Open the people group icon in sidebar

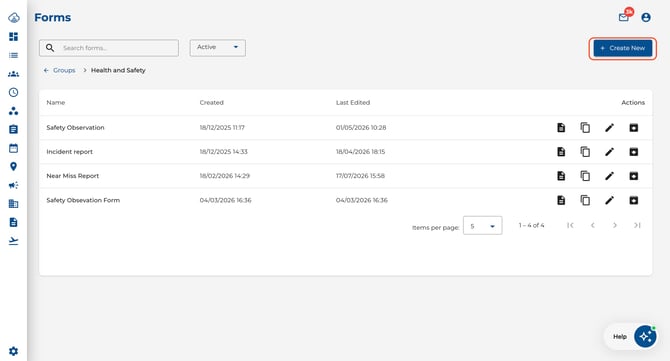tap(14, 74)
